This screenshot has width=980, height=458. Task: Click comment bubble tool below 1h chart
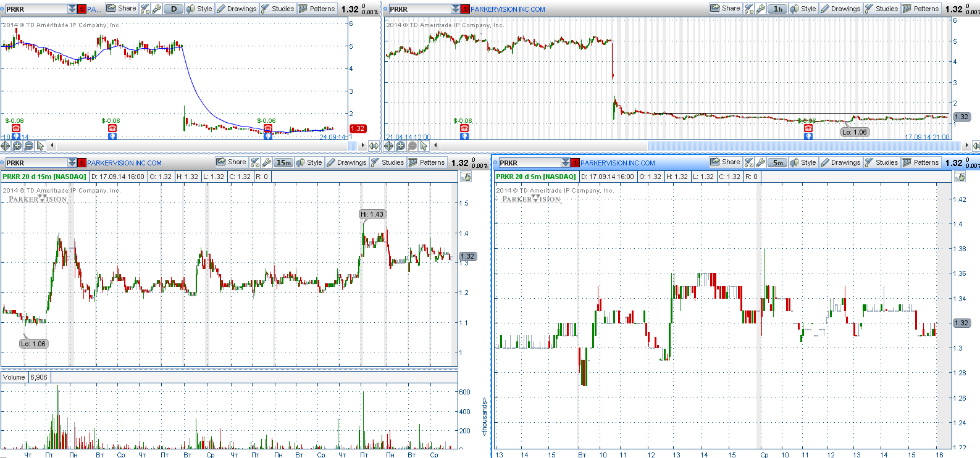413,146
